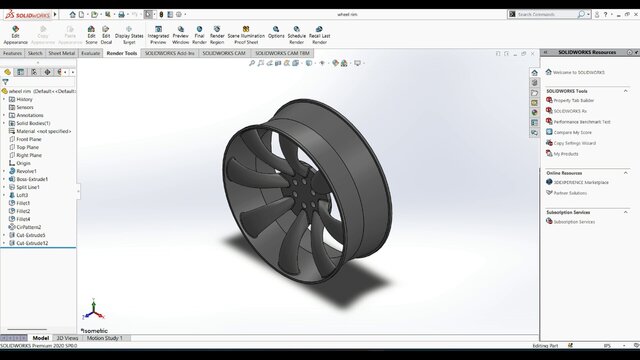Screen dimensions: 640x360
Task: Expand the Cut-Extrude5 feature
Action: point(4,235)
